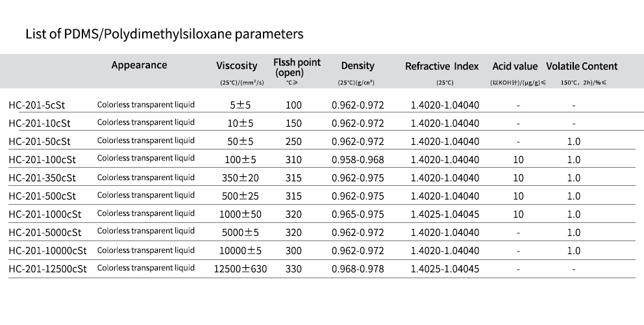Click the Volatile Content column header
Image resolution: width=644 pixels, height=325 pixels.
(x=582, y=66)
